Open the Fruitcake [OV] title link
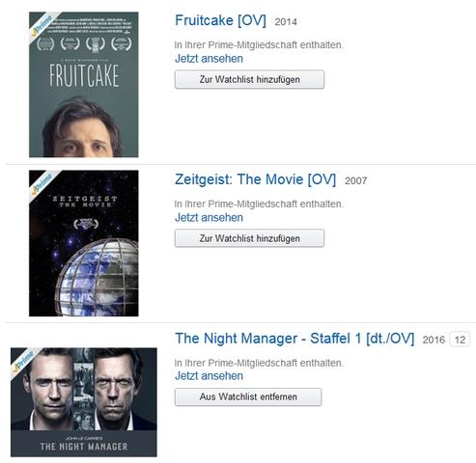Viewport: 476px width, 463px height. pos(220,20)
